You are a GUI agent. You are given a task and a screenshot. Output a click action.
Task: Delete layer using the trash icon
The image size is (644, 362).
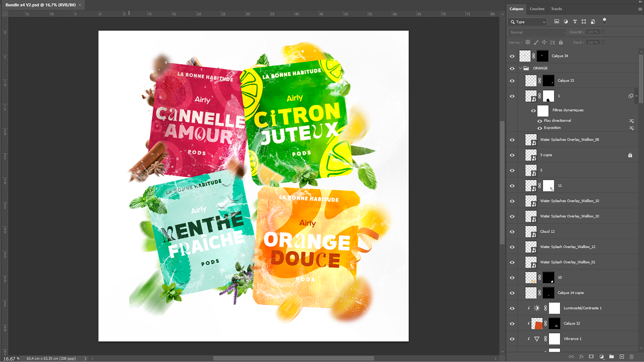632,356
